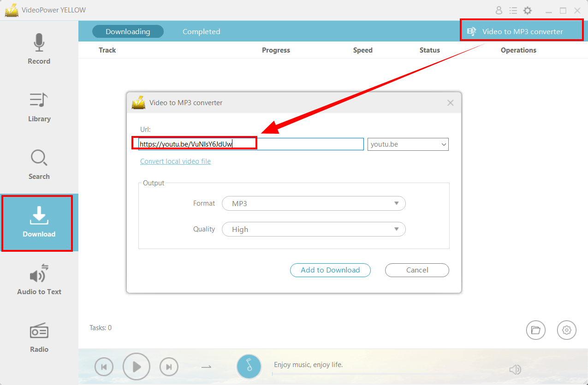Screen dimensions: 588x385
Task: Click the 'Tasks: 0' counter text
Action: (101, 328)
